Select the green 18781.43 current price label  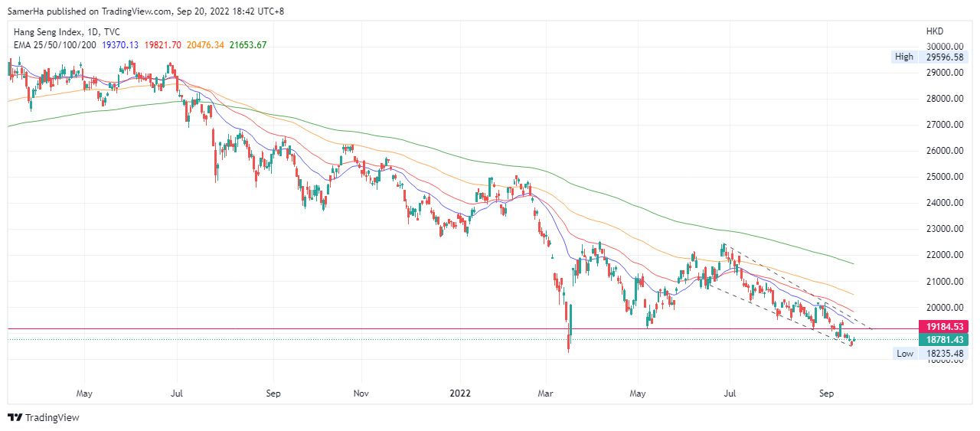947,340
